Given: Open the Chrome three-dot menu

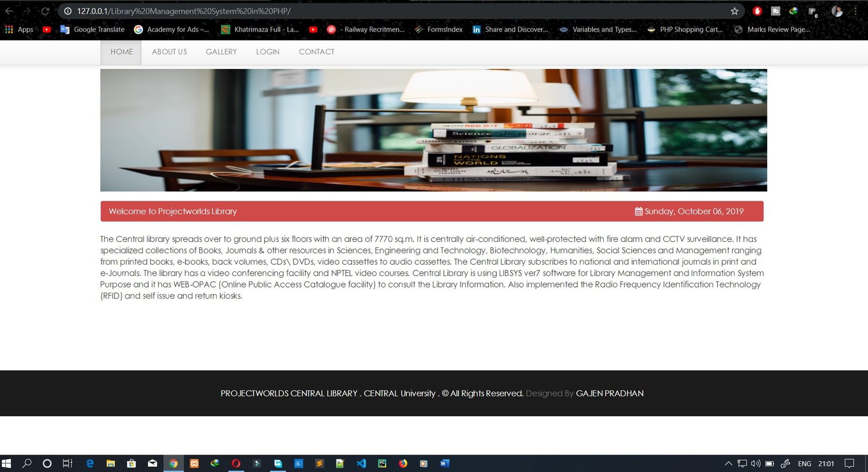Looking at the screenshot, I should coord(856,11).
